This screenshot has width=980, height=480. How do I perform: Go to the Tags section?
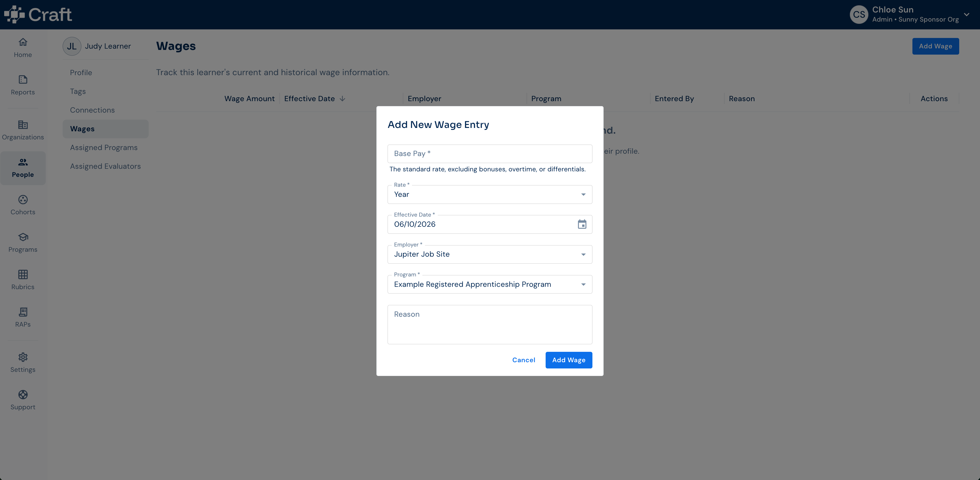[x=105, y=91]
